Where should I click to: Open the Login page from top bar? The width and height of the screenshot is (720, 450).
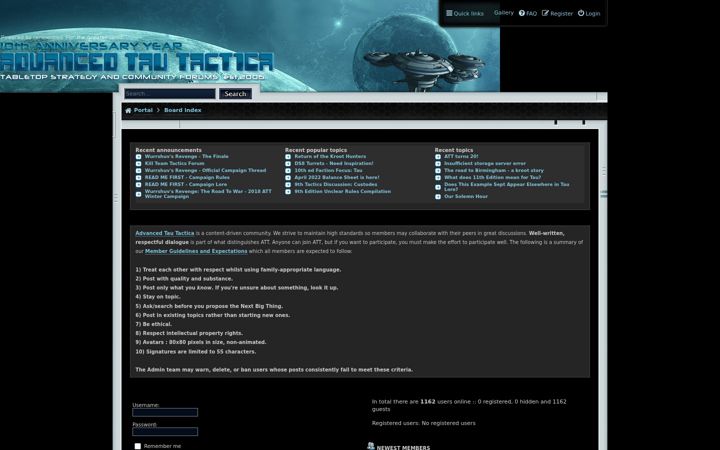(589, 13)
